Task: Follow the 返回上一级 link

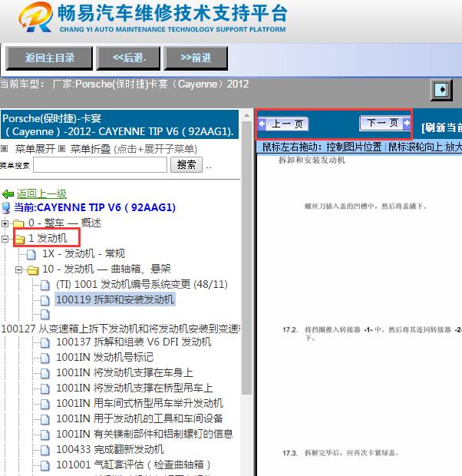Action: tap(41, 193)
